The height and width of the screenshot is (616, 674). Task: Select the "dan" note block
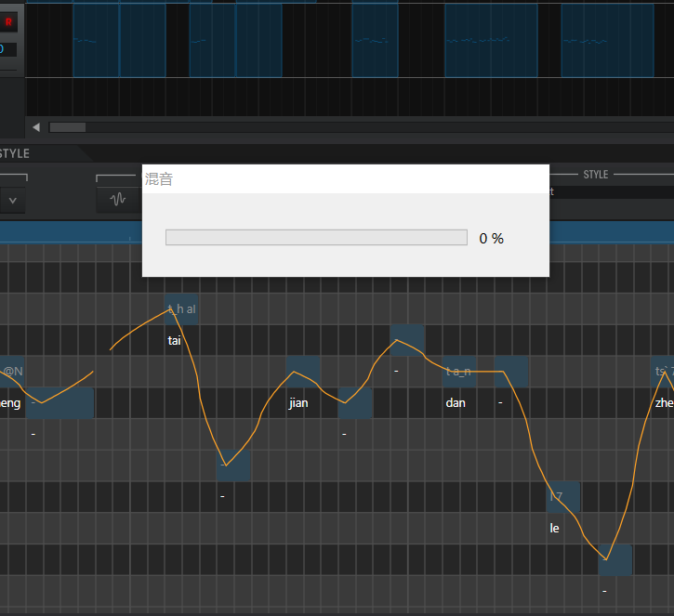458,371
